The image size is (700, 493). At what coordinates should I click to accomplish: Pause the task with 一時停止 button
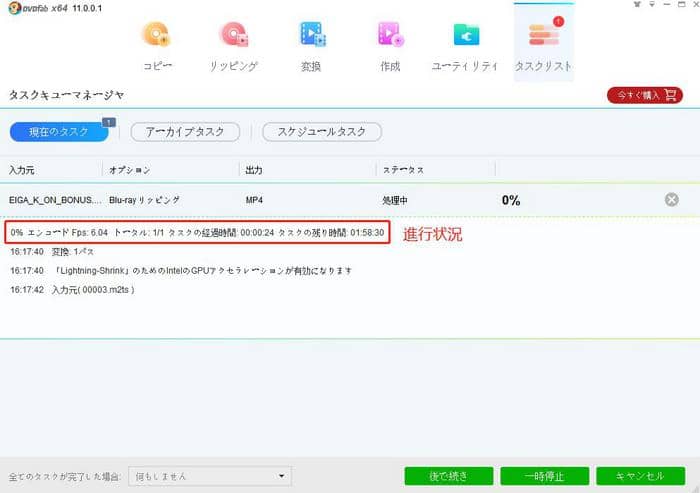point(544,476)
